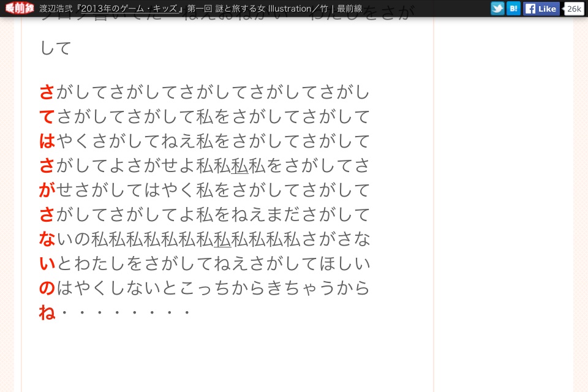588x392 pixels.
Task: Click the red ね before the dots
Action: coord(47,312)
